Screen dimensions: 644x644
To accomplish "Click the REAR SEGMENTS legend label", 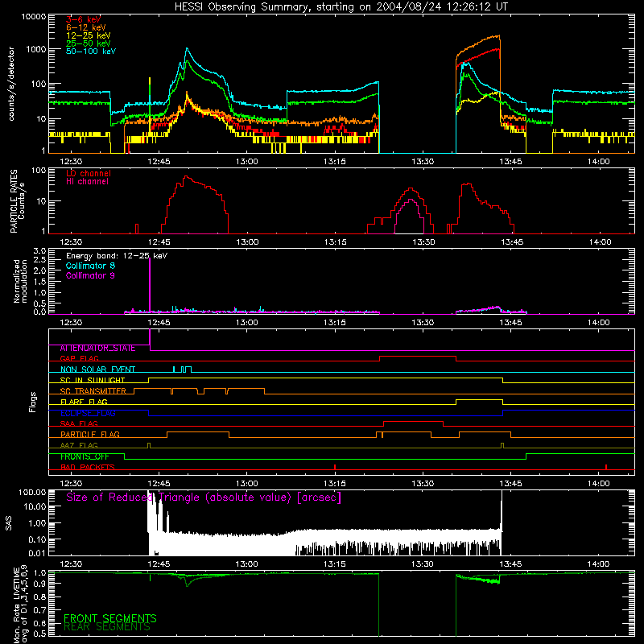I will (107, 627).
